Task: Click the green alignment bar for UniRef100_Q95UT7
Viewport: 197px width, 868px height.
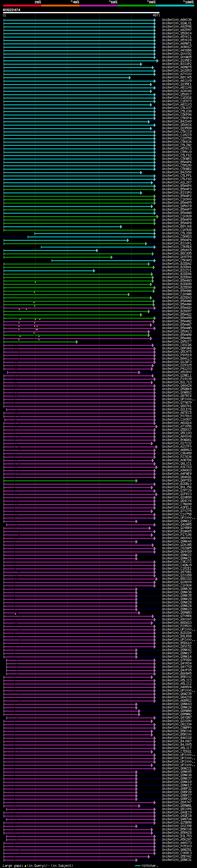Action: [x=40, y=342]
